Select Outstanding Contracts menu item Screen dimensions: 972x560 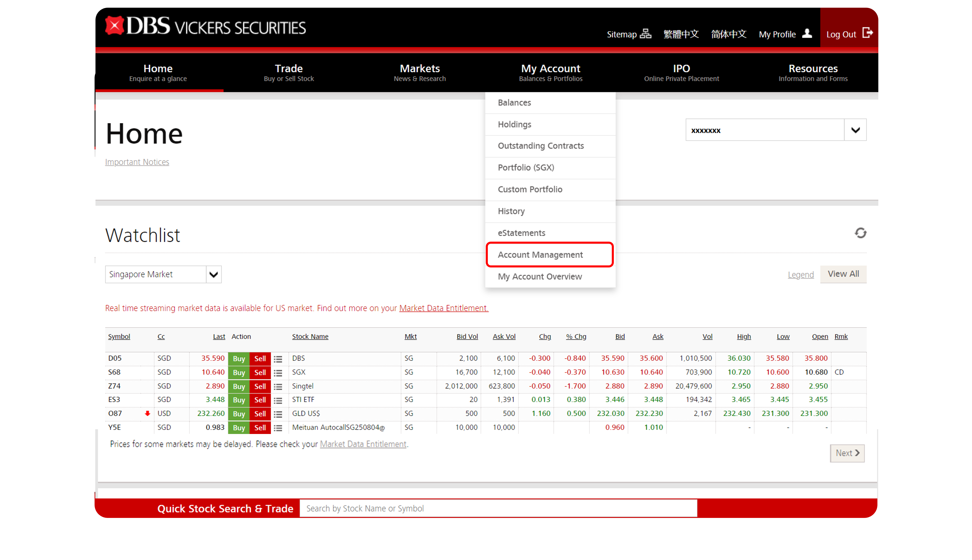[550, 146]
